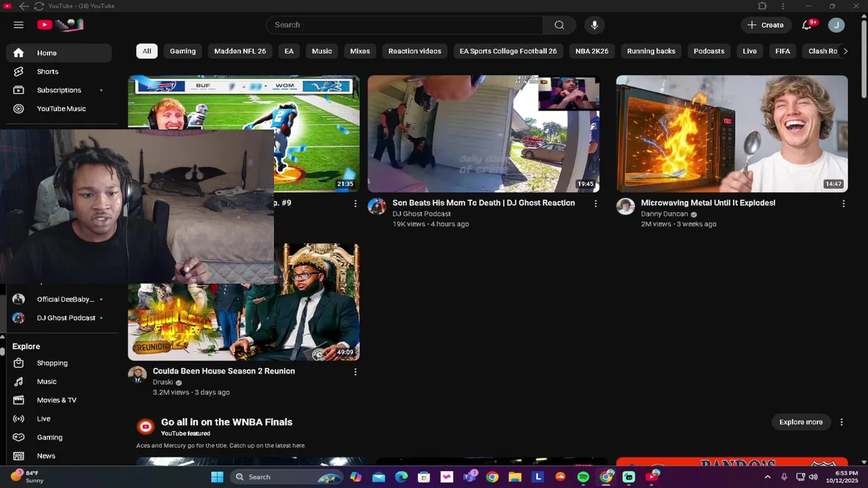The image size is (868, 488).
Task: Click Explore more for WNBA Finals
Action: tap(801, 422)
